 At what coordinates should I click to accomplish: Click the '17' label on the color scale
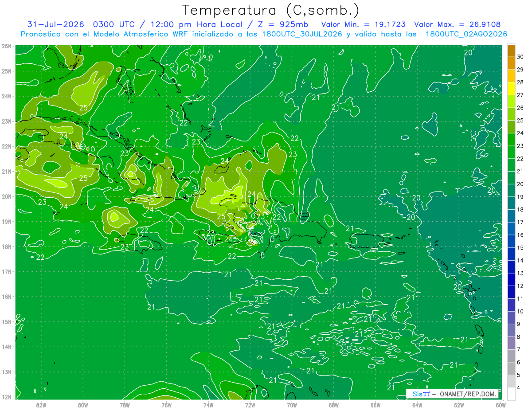520,222
